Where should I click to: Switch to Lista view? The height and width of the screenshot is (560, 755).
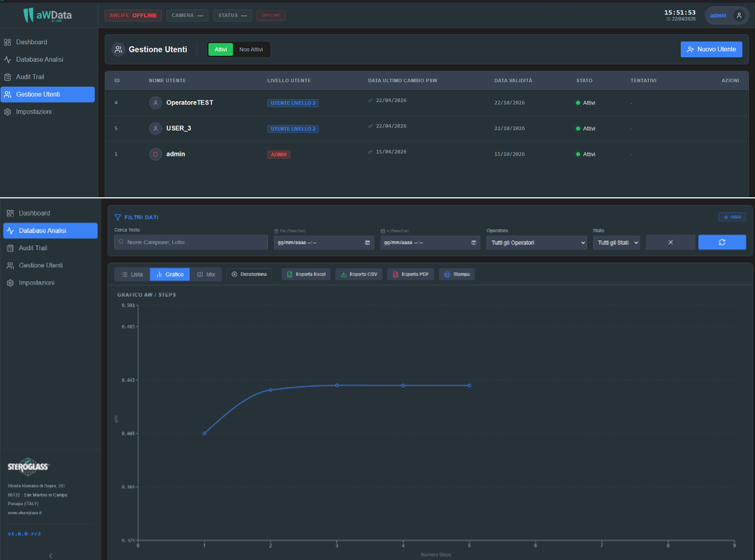pyautogui.click(x=132, y=275)
